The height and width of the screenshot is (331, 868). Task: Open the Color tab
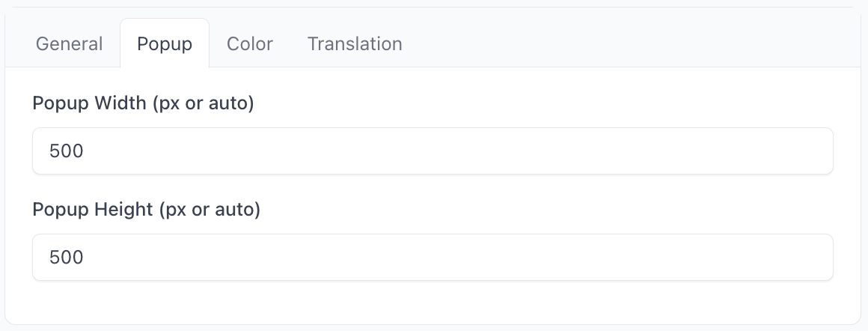pyautogui.click(x=250, y=44)
